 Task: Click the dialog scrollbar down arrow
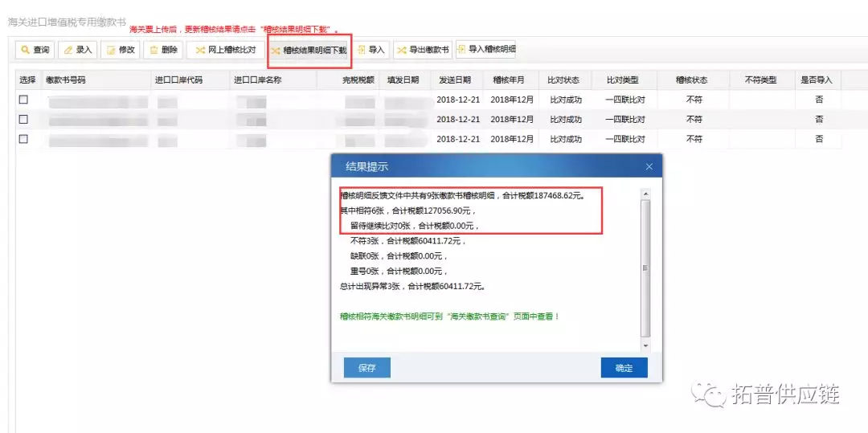coord(645,345)
